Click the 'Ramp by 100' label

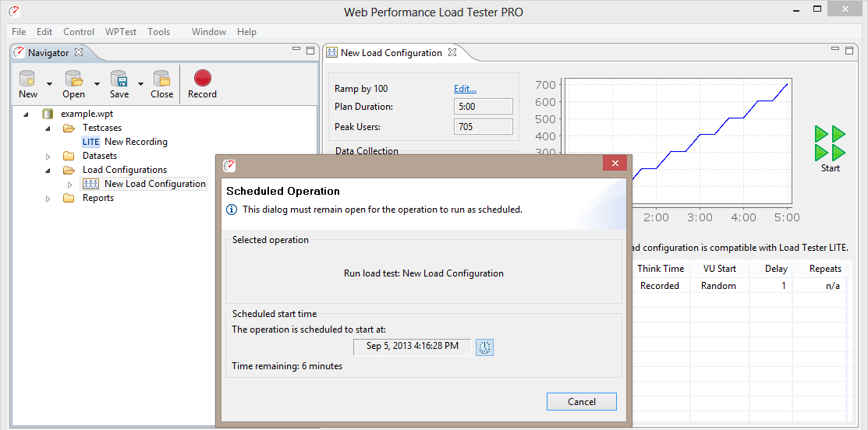click(361, 89)
